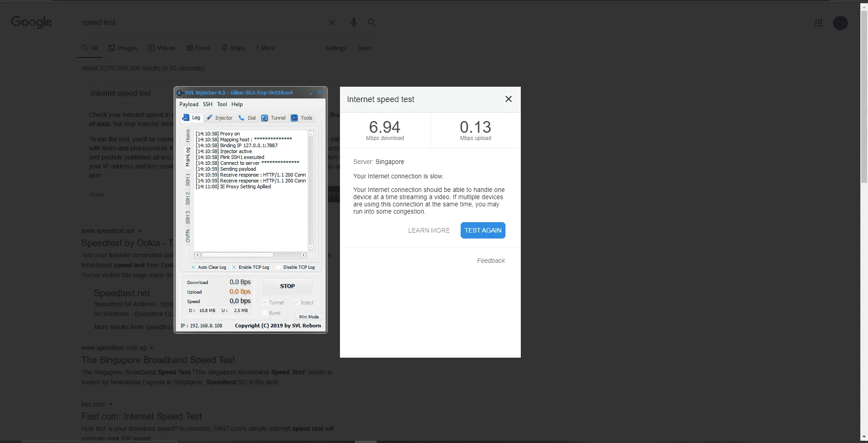This screenshot has width=868, height=443.
Task: Open the Tunnel tab icon
Action: [264, 118]
